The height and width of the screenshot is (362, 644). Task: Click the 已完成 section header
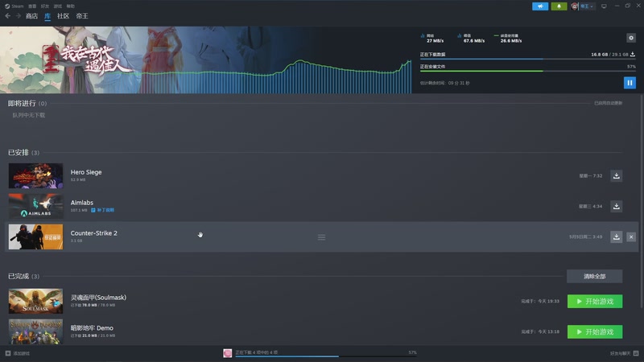pos(23,276)
